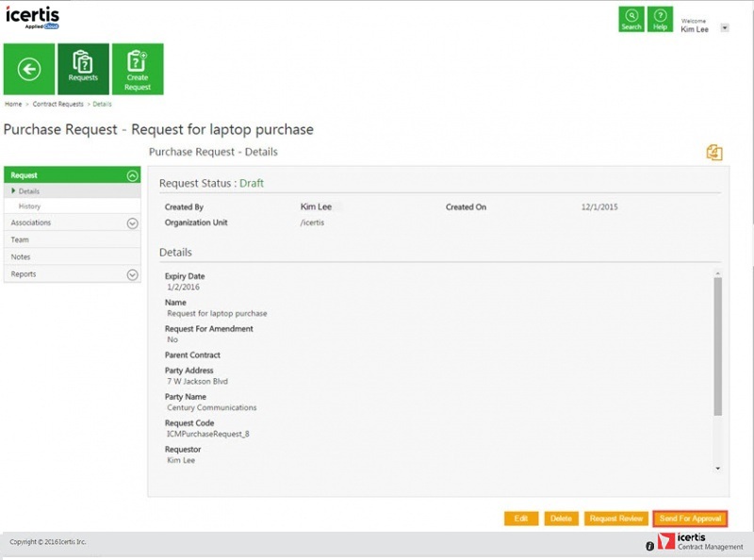This screenshot has width=754, height=560.
Task: Go to Contract Requests breadcrumb link
Action: tap(57, 104)
